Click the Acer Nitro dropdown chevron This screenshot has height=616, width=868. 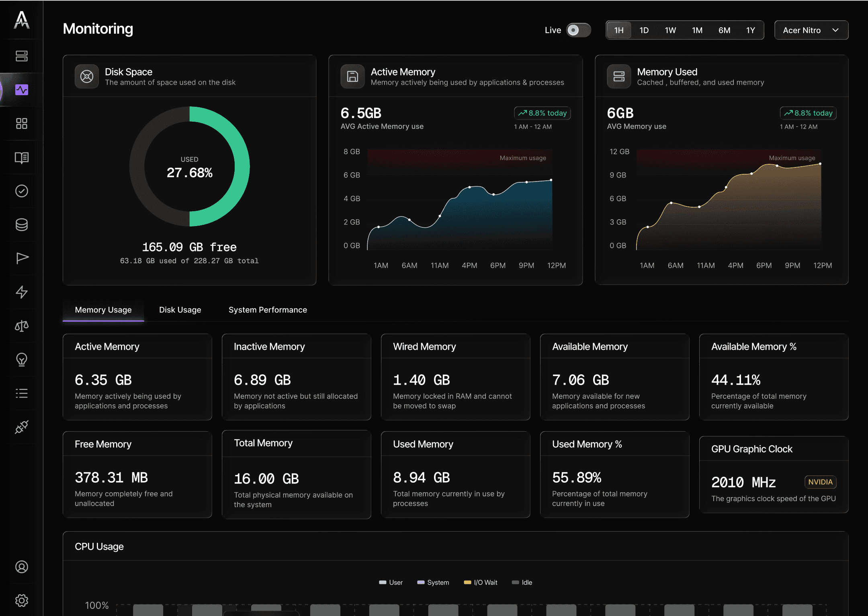point(835,30)
